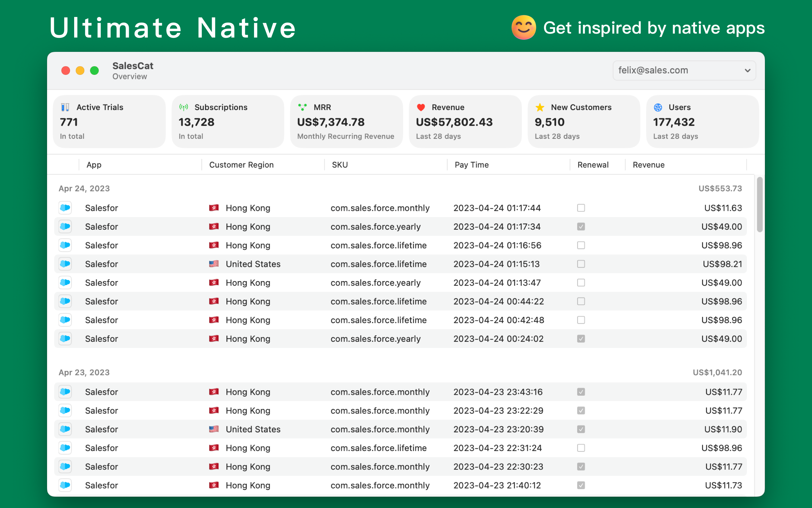
Task: Click the Apr 24, 2023 group header
Action: (x=84, y=189)
